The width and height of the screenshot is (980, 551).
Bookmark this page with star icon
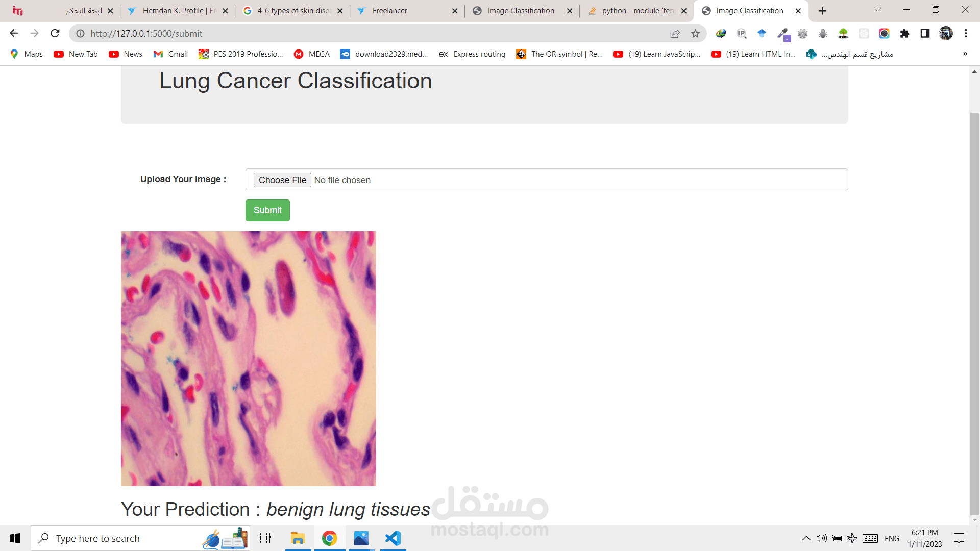[695, 34]
